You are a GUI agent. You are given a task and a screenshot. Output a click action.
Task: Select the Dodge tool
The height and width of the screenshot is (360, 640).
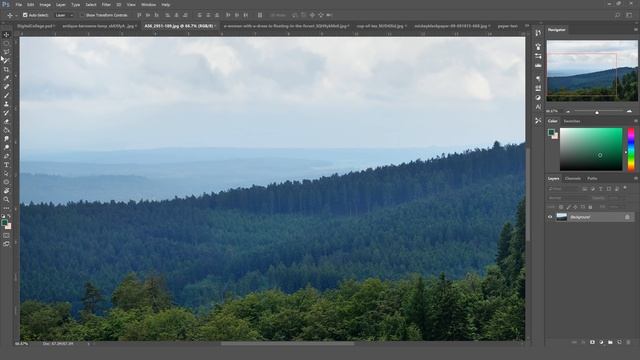[6, 147]
